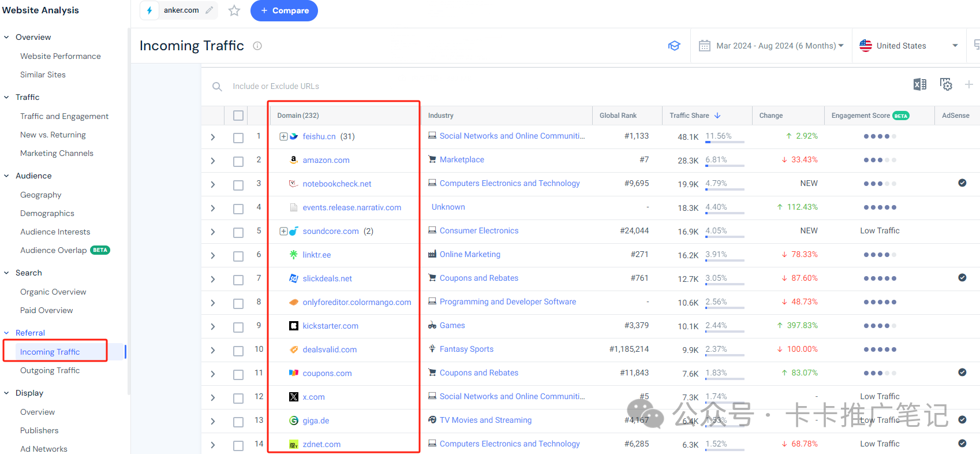
Task: Check the box for row 2 amazon.com
Action: click(238, 161)
